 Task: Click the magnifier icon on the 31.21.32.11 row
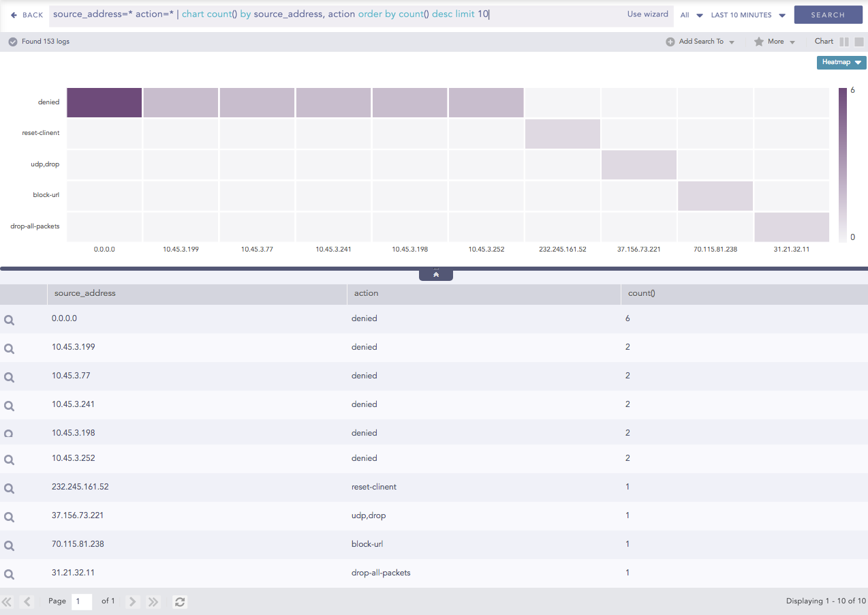point(9,572)
